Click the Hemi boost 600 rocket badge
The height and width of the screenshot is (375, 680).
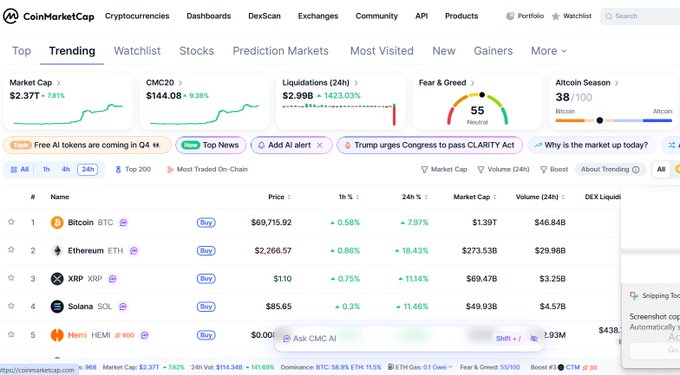[x=124, y=335]
